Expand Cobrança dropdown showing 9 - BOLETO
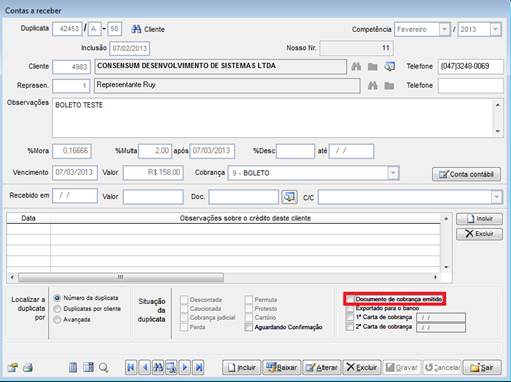The image size is (511, 382). click(x=393, y=173)
